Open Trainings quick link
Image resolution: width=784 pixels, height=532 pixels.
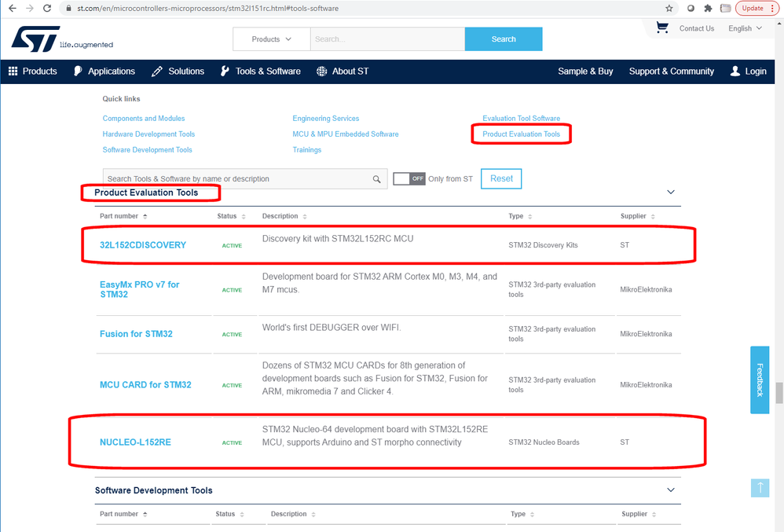(x=307, y=150)
